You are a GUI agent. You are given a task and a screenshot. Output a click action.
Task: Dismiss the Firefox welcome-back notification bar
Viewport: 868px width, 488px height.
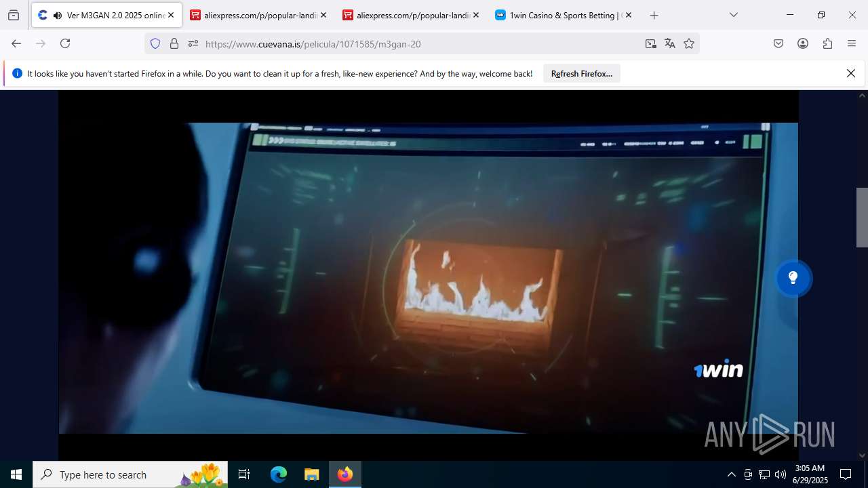click(851, 73)
